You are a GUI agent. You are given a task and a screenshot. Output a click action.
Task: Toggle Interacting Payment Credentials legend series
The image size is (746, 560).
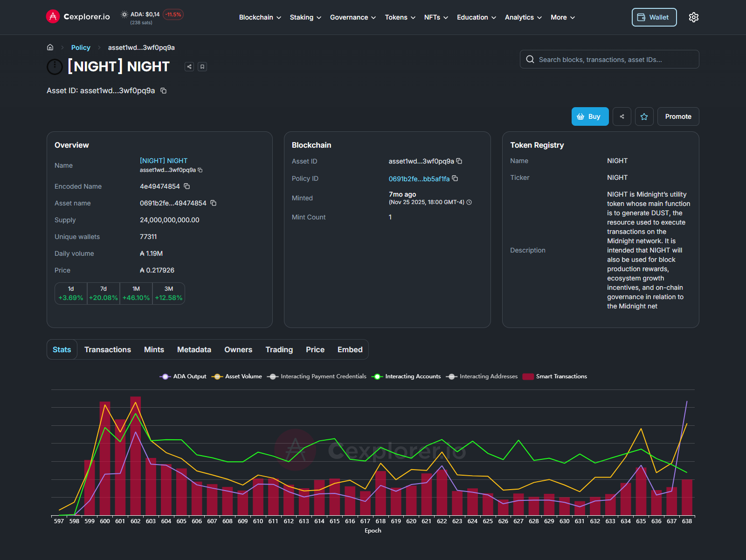point(317,376)
